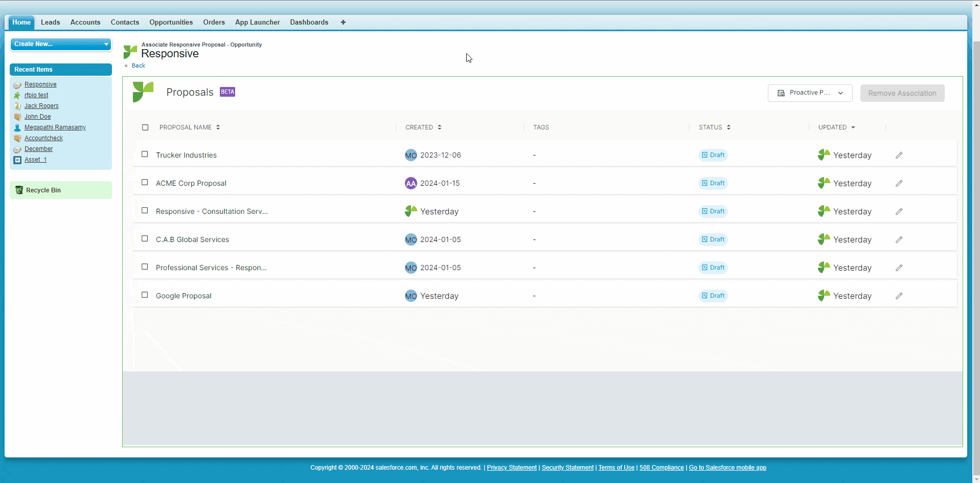Select the Responsive - Consultation Serv... row checkbox
Image resolution: width=980 pixels, height=483 pixels.
point(145,210)
